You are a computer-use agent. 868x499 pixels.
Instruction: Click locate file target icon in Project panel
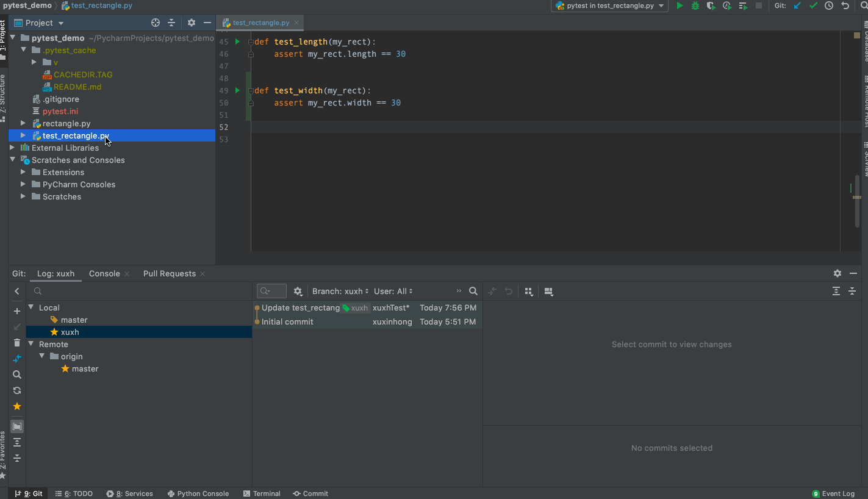(x=156, y=23)
